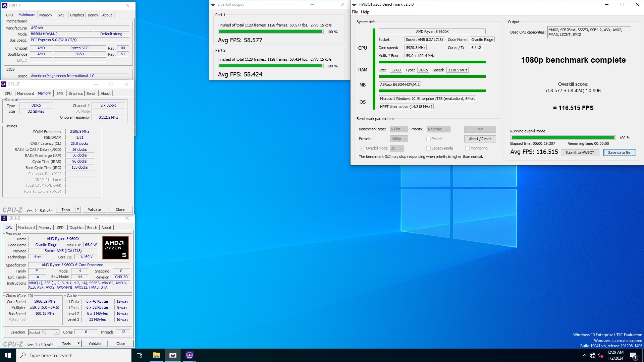
Task: Click Submit to HWBOT button
Action: (580, 153)
